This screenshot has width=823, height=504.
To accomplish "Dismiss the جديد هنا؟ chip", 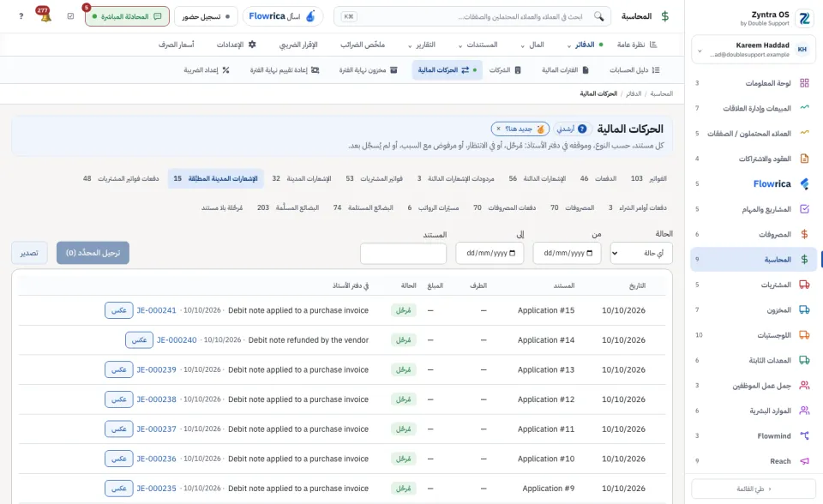I will coord(499,129).
